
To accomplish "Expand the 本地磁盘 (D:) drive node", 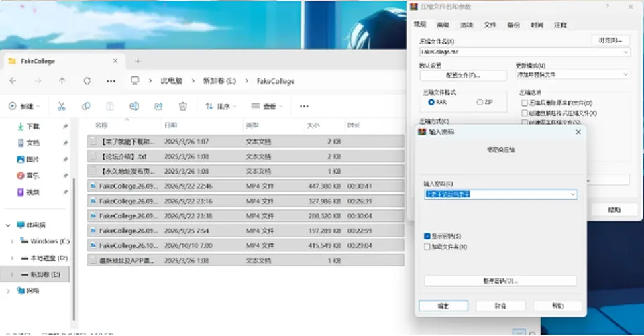I will tap(12, 258).
